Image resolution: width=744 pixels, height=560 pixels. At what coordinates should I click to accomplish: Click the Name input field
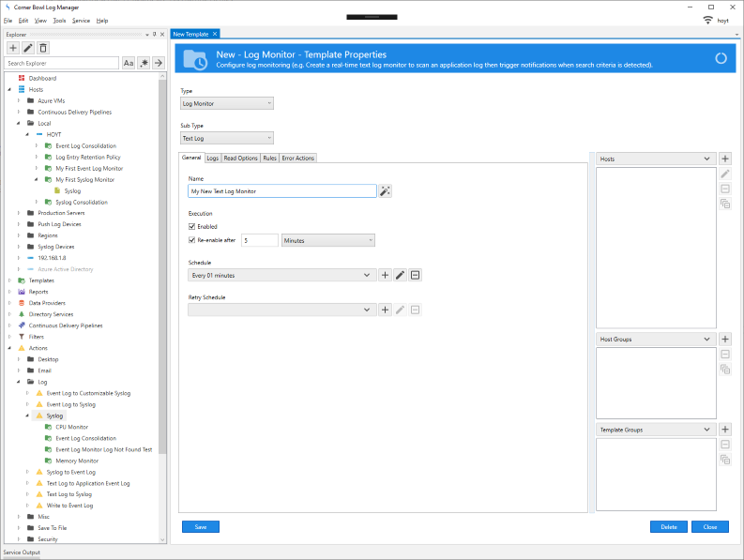[x=282, y=191]
